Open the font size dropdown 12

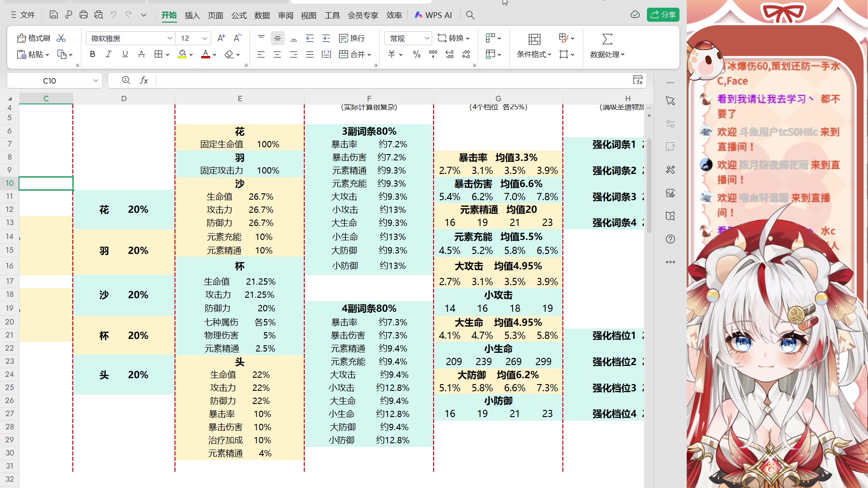[204, 38]
